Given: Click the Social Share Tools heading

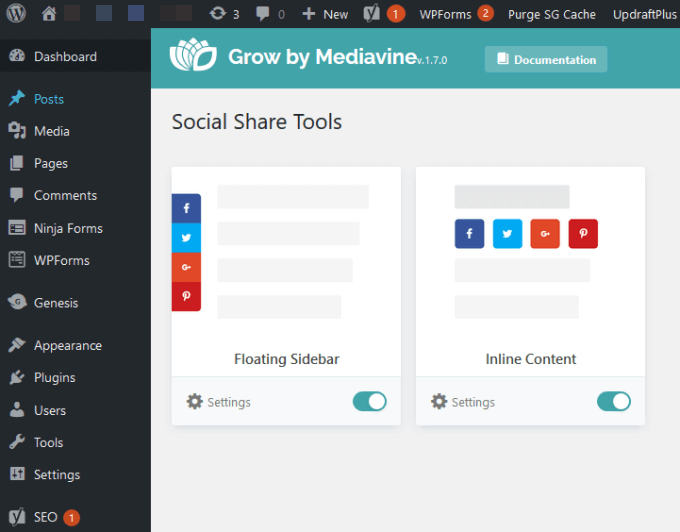Looking at the screenshot, I should pos(257,122).
